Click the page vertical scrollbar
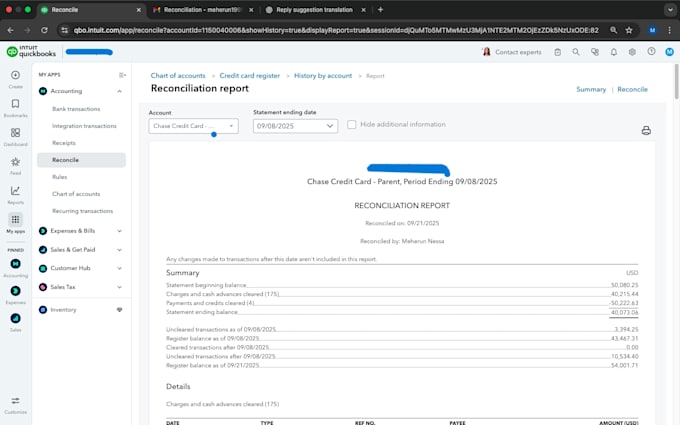Screen dimensions: 680x425 point(677,82)
